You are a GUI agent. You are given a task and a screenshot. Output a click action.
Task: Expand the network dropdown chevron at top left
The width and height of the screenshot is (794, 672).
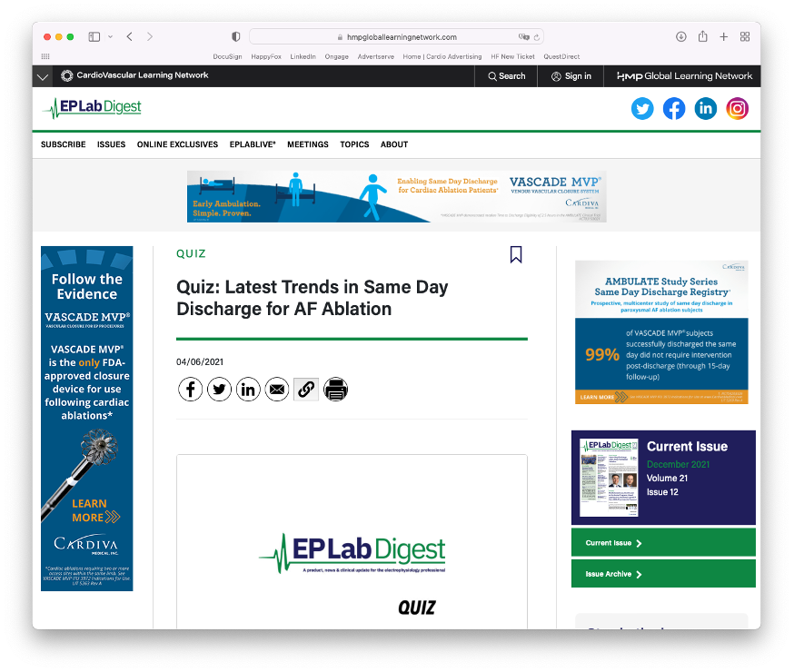43,77
